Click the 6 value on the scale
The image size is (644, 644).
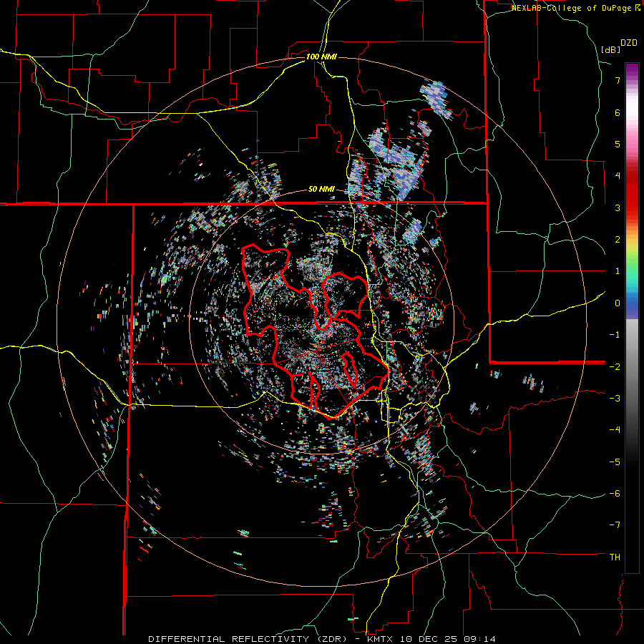(x=618, y=112)
